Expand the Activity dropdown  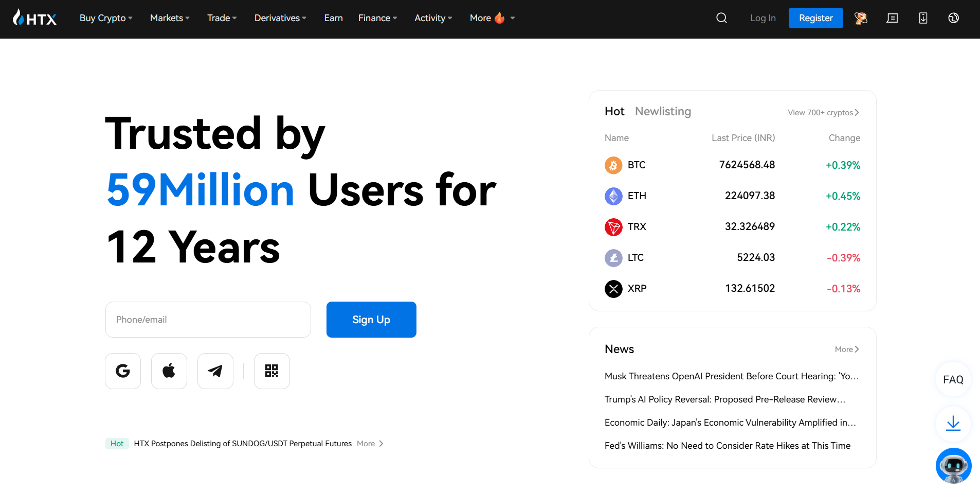click(433, 18)
